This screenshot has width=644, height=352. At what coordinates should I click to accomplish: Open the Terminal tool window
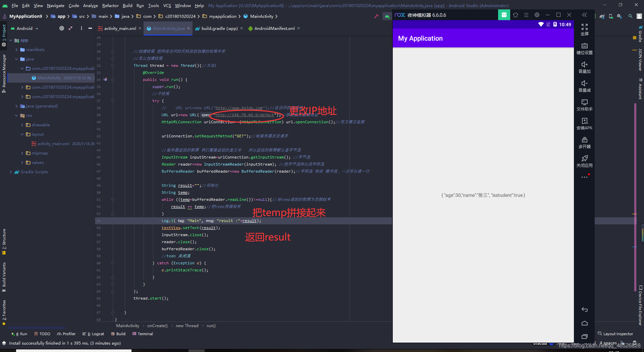click(x=143, y=334)
